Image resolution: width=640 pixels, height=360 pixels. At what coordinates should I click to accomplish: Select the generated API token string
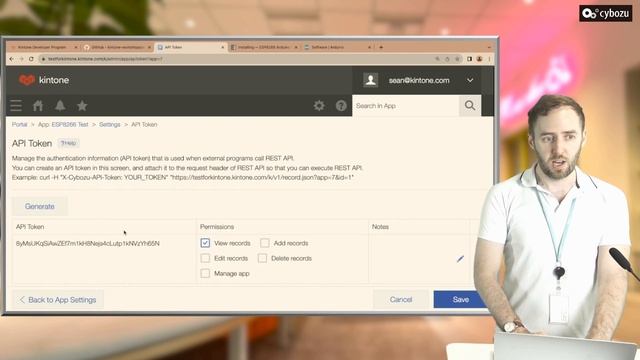point(88,243)
